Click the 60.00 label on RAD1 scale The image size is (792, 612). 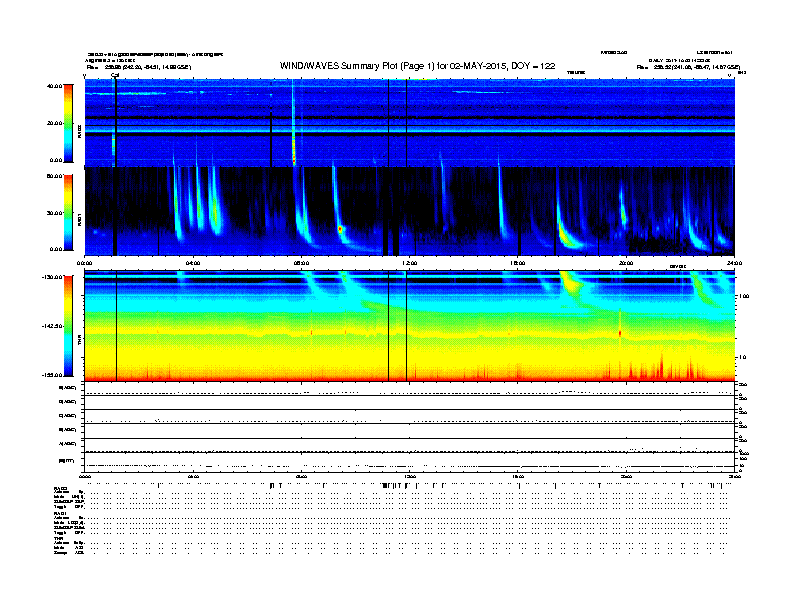point(54,176)
